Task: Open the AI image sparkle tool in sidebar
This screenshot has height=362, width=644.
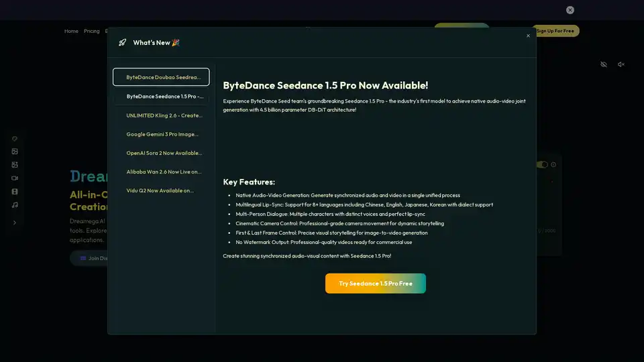Action: [x=15, y=165]
